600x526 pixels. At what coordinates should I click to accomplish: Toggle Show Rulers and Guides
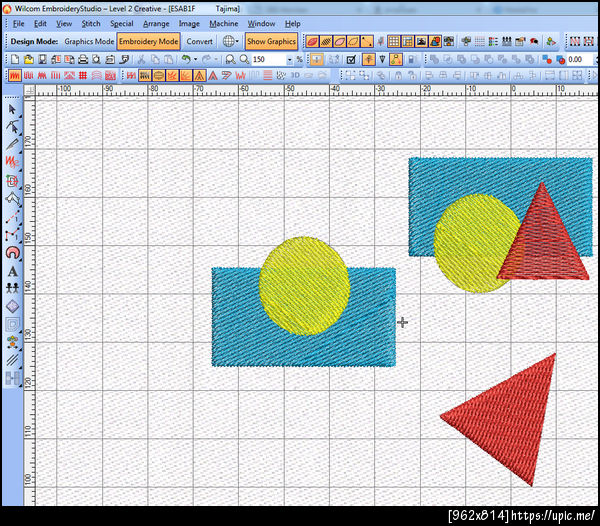tap(408, 41)
